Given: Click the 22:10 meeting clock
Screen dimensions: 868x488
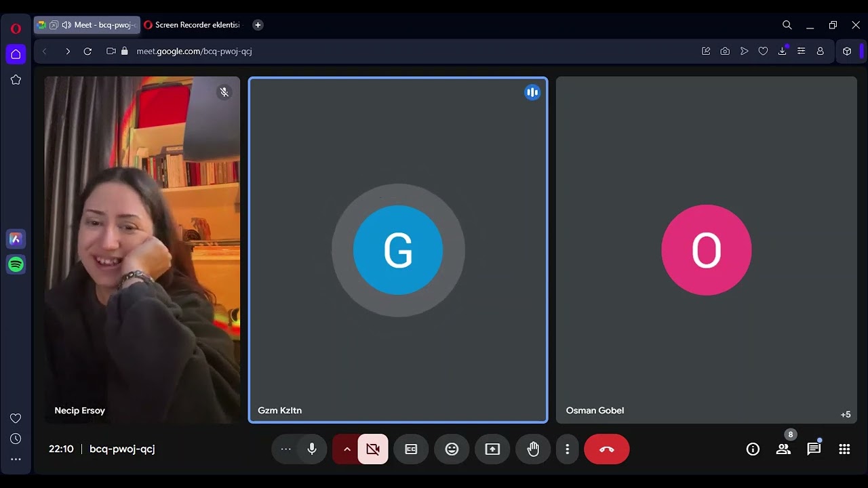Looking at the screenshot, I should click(x=61, y=449).
